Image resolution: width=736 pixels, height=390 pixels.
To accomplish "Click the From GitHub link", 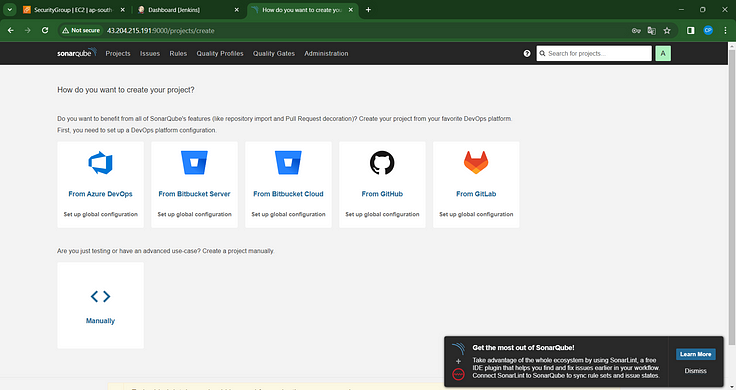I will pos(382,194).
